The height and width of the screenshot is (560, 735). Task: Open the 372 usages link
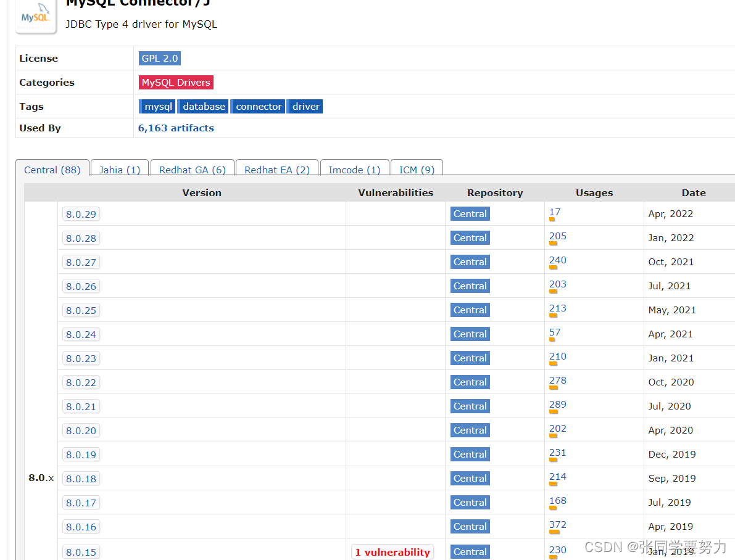coord(558,525)
